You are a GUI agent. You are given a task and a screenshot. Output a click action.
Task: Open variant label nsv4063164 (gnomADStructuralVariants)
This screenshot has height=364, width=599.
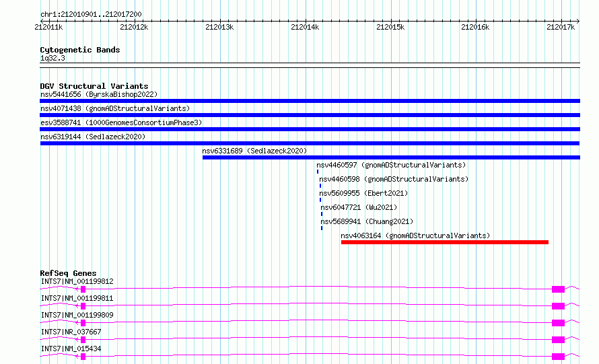pyautogui.click(x=415, y=235)
